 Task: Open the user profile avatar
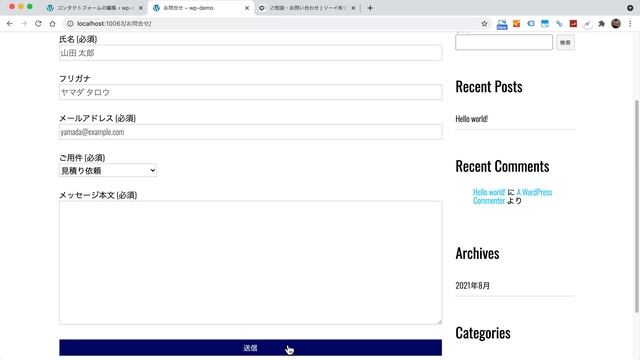pyautogui.click(x=616, y=24)
